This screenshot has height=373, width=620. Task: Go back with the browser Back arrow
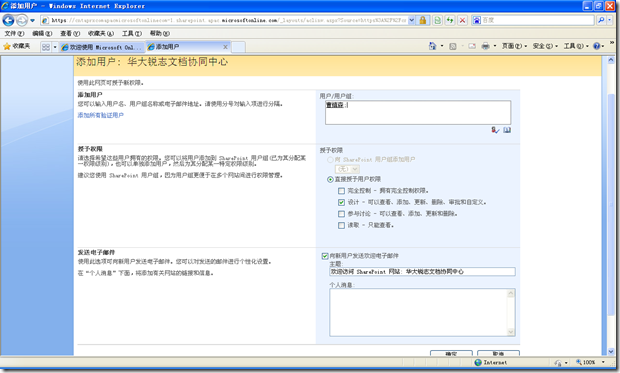[x=8, y=20]
